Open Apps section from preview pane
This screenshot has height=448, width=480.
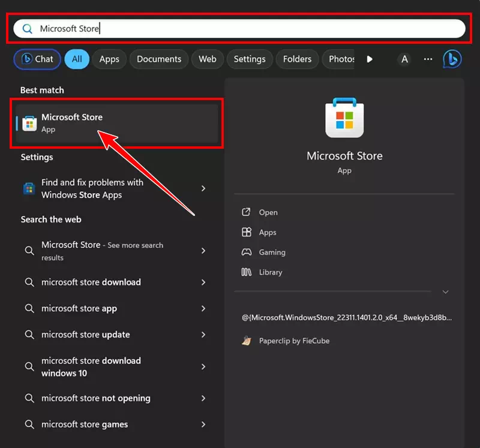(x=268, y=232)
